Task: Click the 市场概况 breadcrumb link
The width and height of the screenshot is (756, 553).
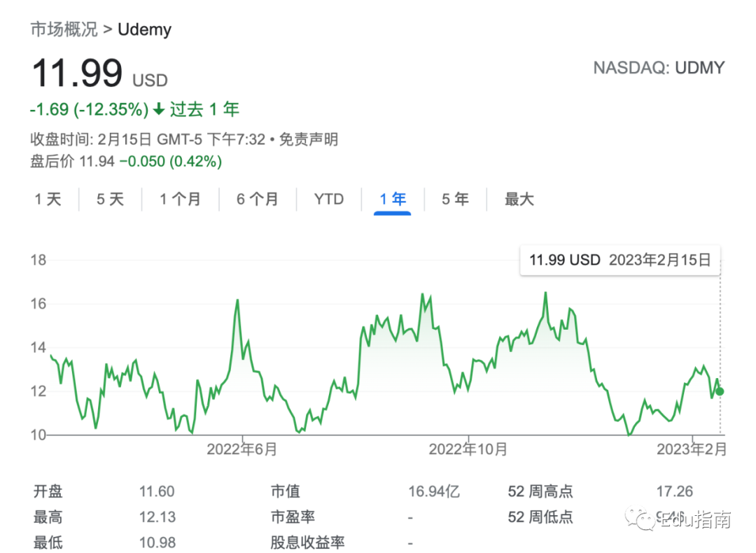Action: pos(64,29)
